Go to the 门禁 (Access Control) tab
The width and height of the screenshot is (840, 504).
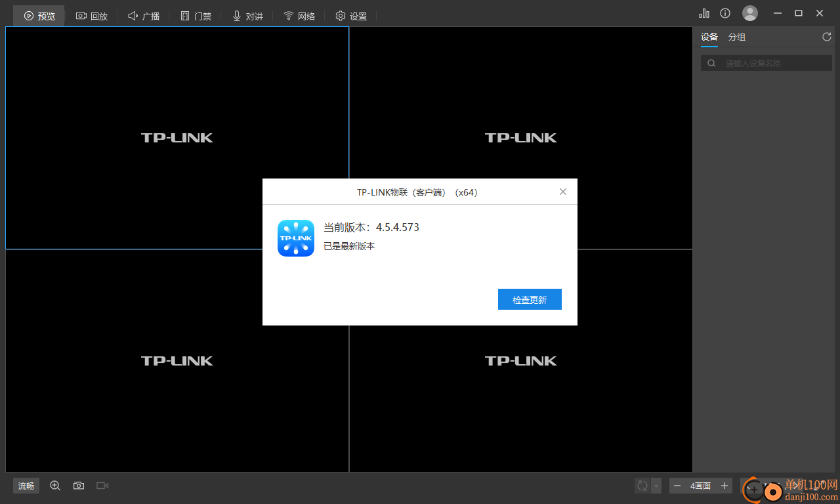click(196, 16)
